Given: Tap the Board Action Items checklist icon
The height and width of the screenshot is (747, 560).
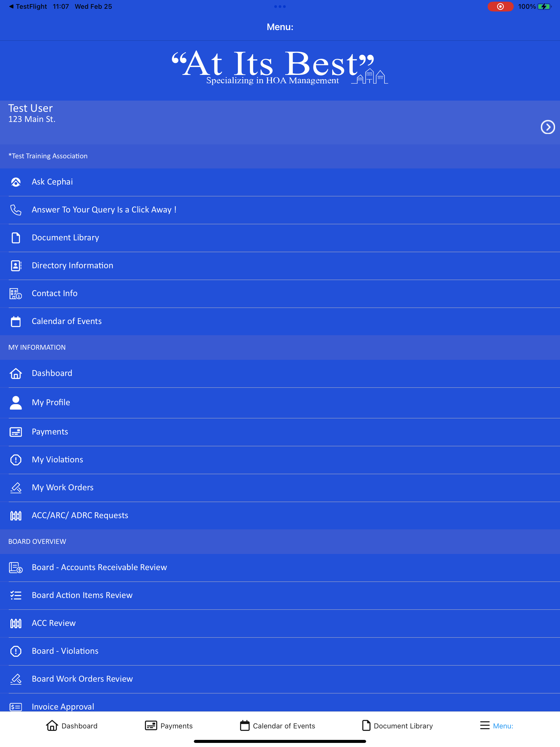Looking at the screenshot, I should coord(16,595).
